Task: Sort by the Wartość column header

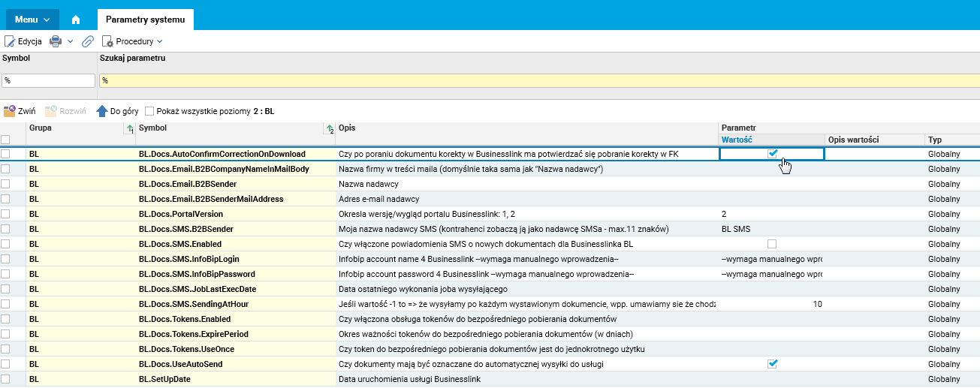Action: pos(737,140)
